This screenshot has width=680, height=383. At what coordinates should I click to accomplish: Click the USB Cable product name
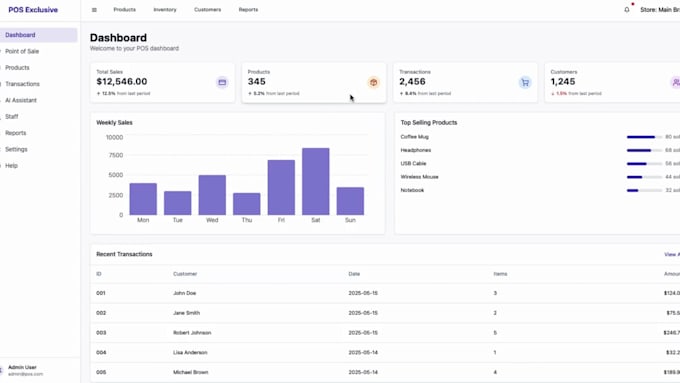[x=413, y=164]
